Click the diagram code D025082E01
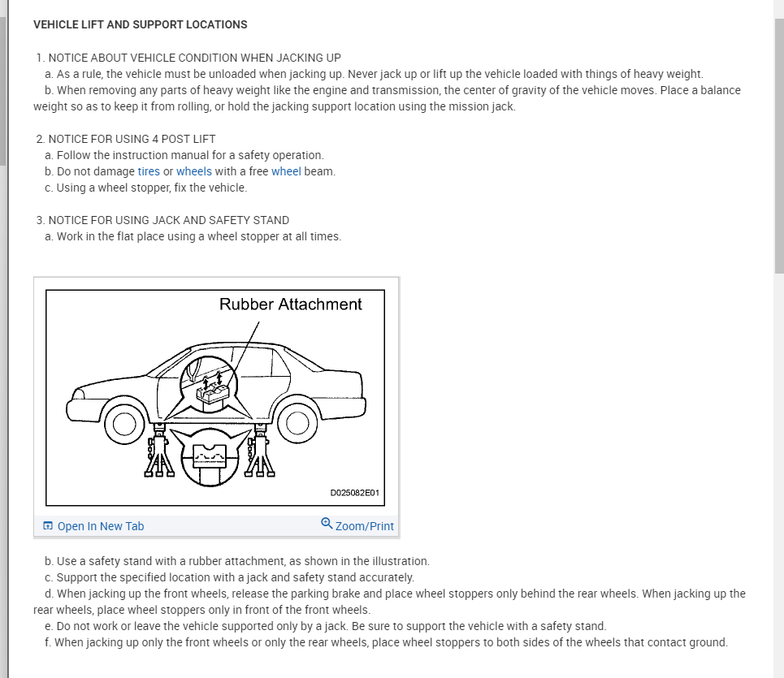Image resolution: width=784 pixels, height=678 pixels. pos(355,493)
